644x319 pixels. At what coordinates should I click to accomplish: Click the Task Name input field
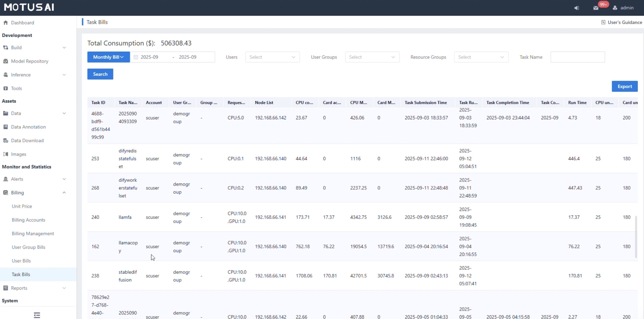click(x=577, y=57)
